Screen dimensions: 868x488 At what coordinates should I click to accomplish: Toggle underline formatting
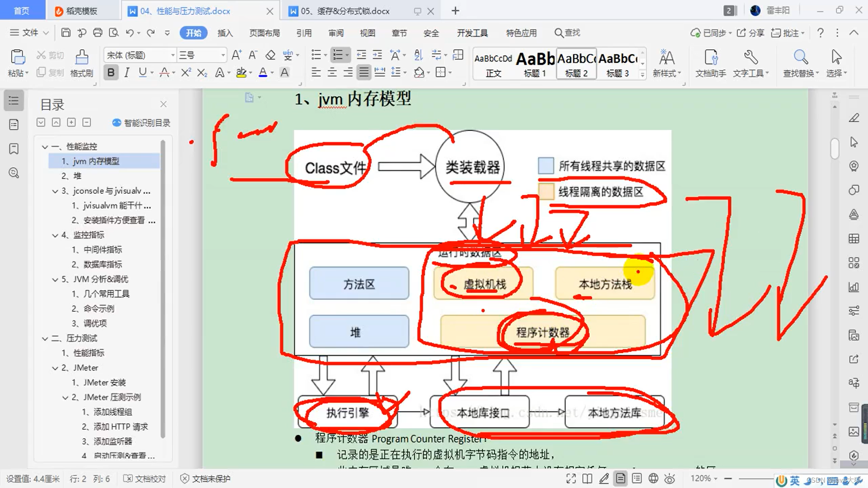(143, 73)
